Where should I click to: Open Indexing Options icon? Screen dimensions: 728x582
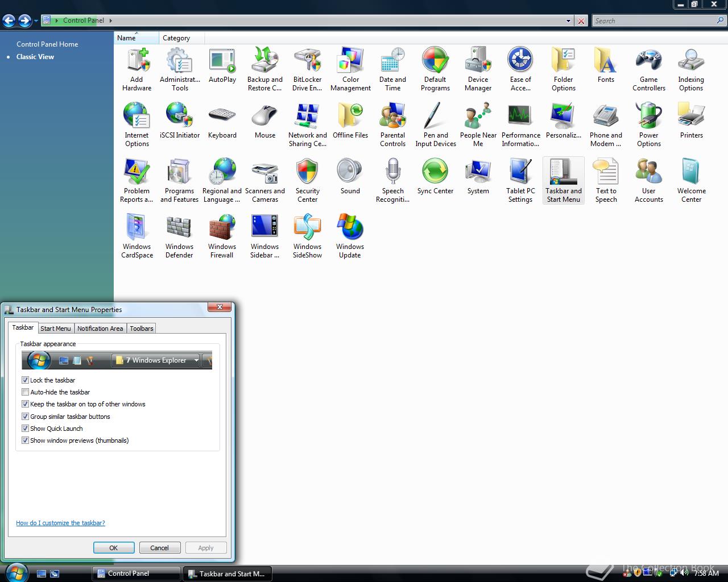pyautogui.click(x=691, y=69)
